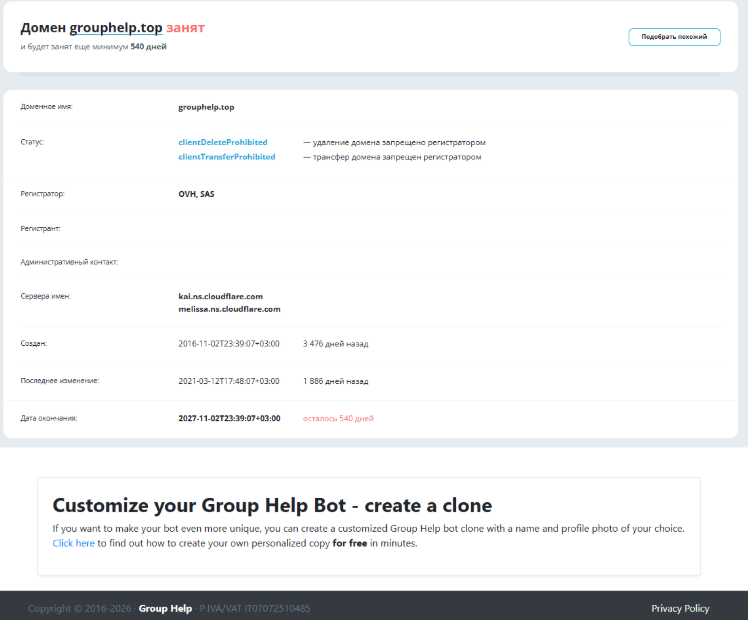Viewport: 748px width, 620px height.
Task: Click the 'Статус:' label
Action: pos(32,142)
